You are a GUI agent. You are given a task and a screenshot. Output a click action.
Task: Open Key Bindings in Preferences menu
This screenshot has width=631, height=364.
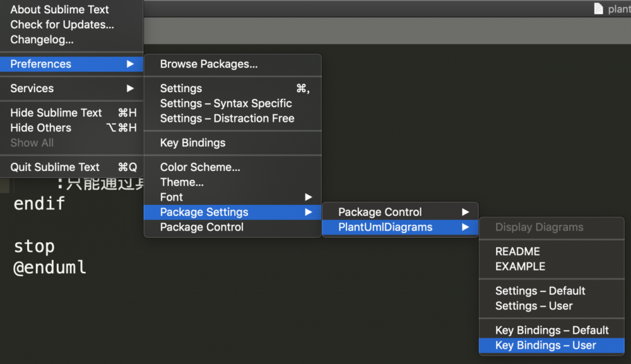192,143
